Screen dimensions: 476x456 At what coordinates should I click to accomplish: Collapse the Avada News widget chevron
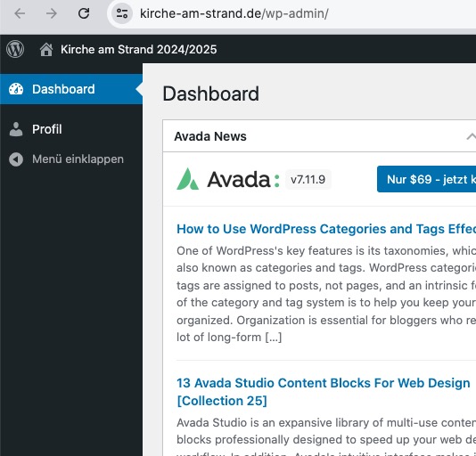pos(471,136)
